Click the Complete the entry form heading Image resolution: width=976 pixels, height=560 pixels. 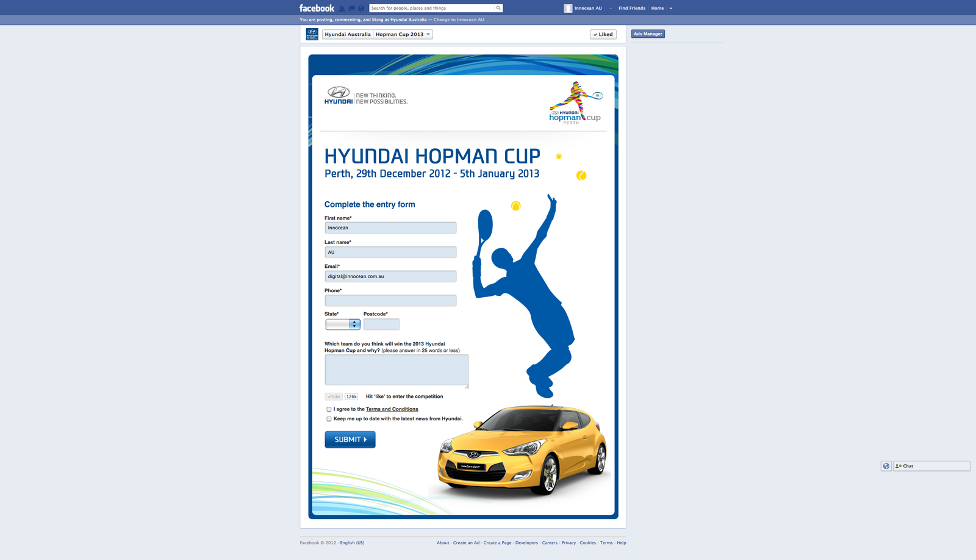(x=370, y=204)
